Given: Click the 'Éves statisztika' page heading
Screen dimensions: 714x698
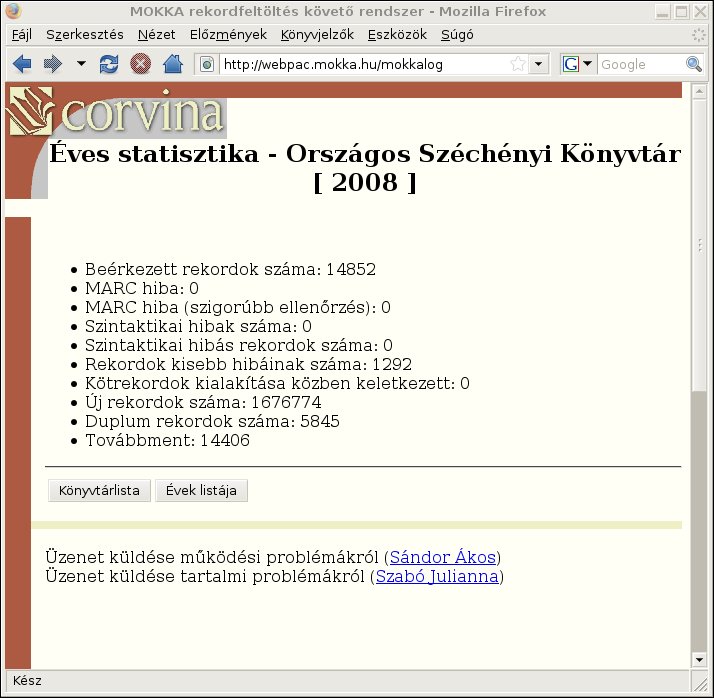Looking at the screenshot, I should coord(365,168).
